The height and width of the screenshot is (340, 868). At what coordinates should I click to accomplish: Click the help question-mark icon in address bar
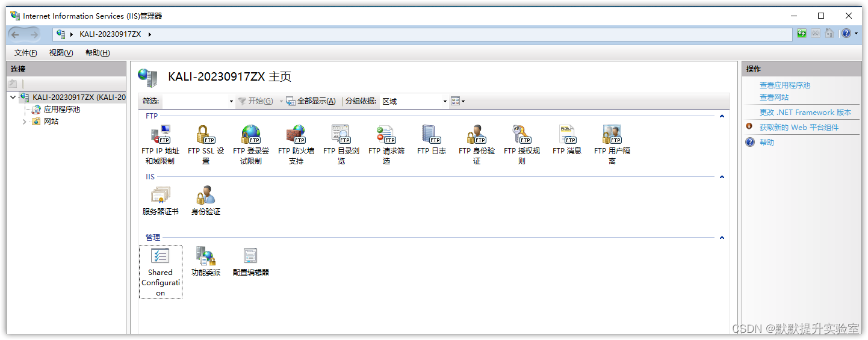point(846,34)
